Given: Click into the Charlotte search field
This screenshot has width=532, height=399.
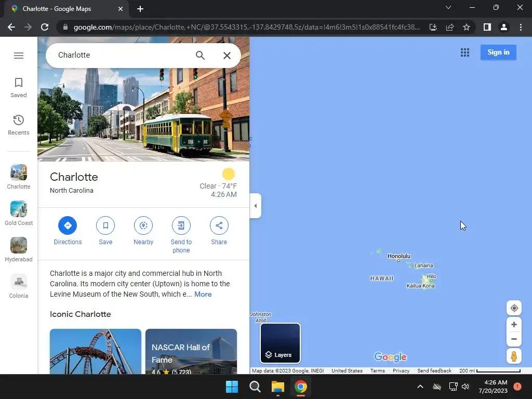Looking at the screenshot, I should 122,55.
